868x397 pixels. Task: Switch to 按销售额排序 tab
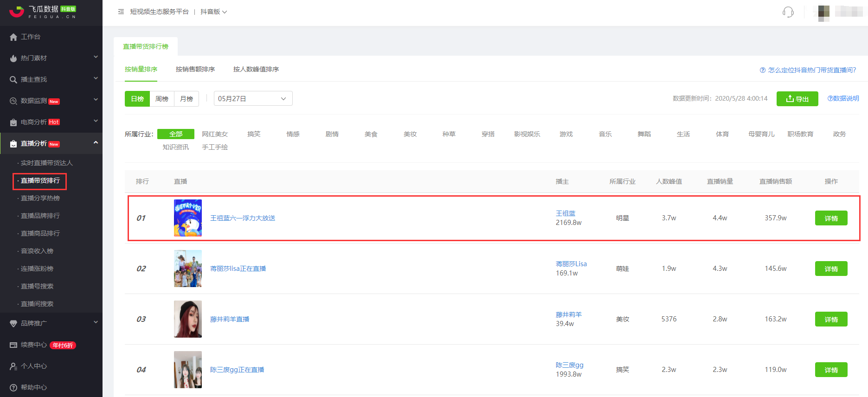pyautogui.click(x=195, y=69)
